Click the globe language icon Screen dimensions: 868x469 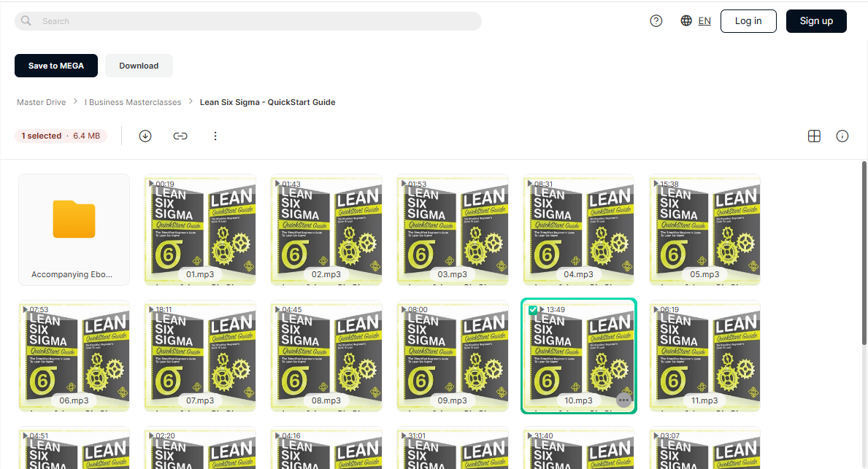click(x=686, y=21)
